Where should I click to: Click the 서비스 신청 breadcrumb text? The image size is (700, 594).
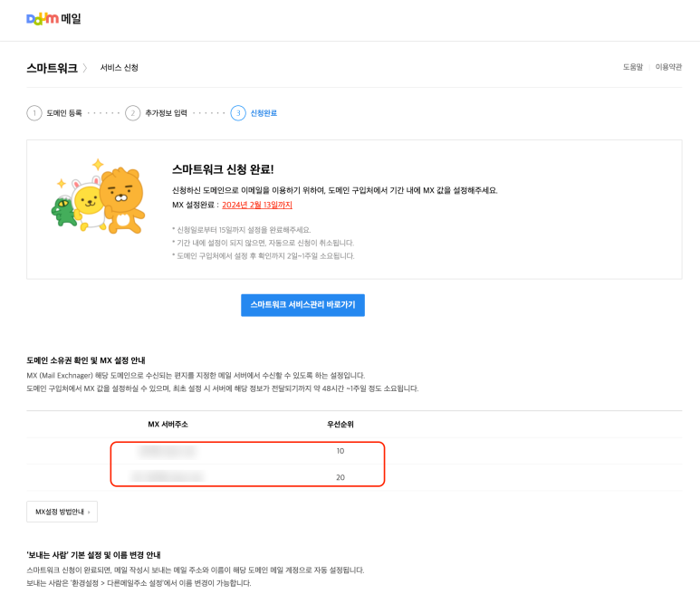coord(119,67)
